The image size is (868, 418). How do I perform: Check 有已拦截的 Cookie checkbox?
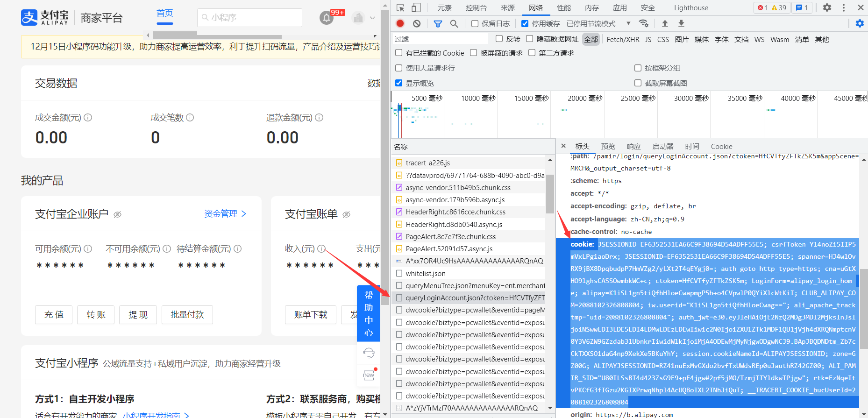coord(399,53)
